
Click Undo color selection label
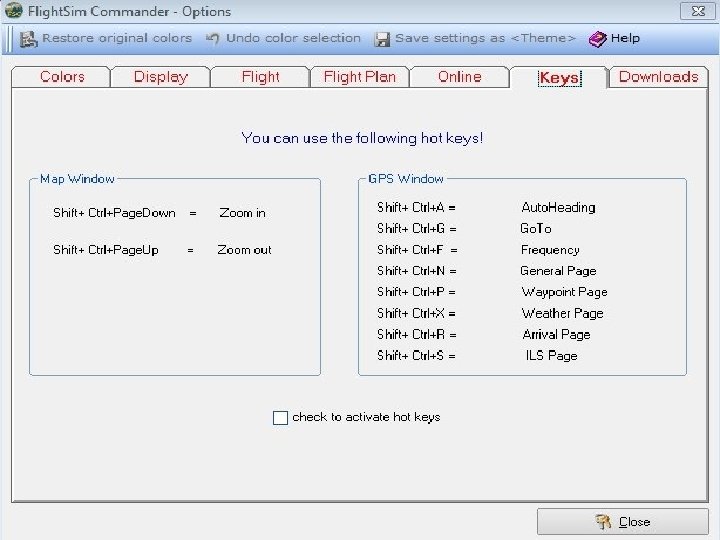(293, 38)
